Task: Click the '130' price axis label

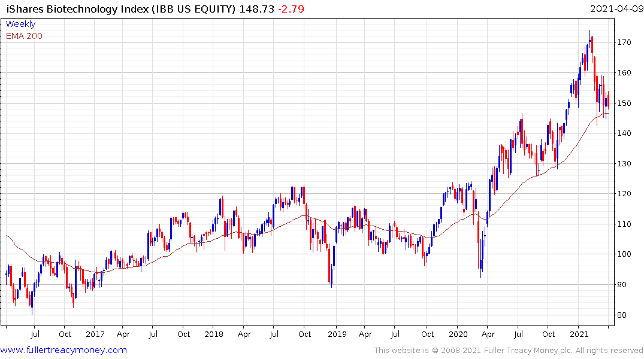Action: pos(624,164)
